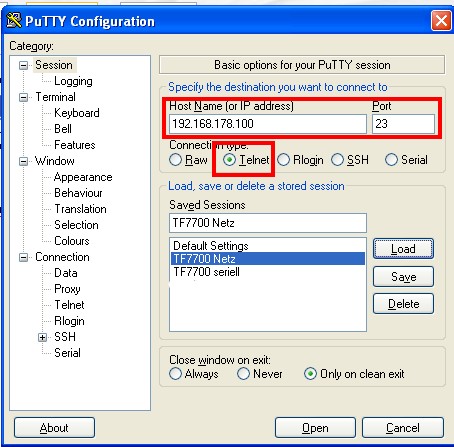
Task: Click the Host Name field showing 192.168.178.100
Action: pos(268,124)
